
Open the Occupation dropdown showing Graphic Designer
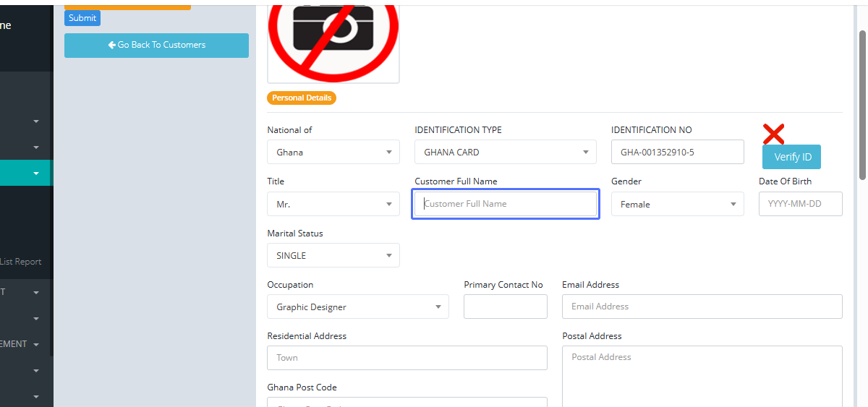click(x=357, y=307)
